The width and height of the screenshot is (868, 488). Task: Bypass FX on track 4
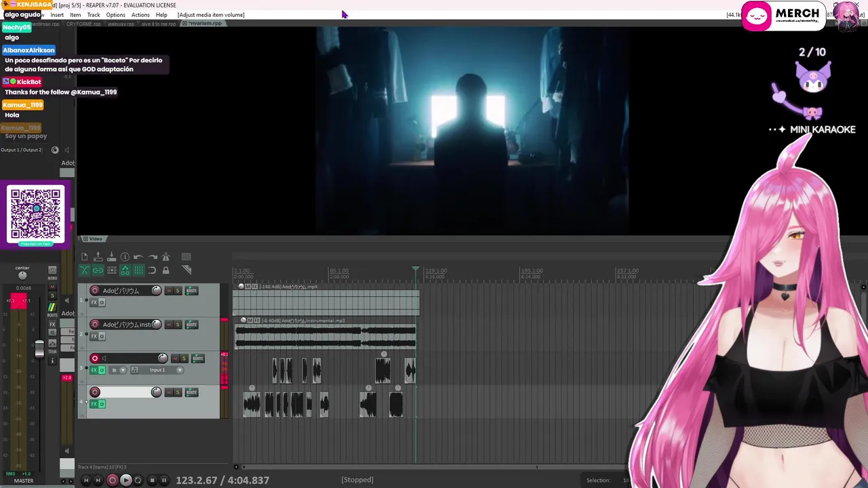[102, 404]
